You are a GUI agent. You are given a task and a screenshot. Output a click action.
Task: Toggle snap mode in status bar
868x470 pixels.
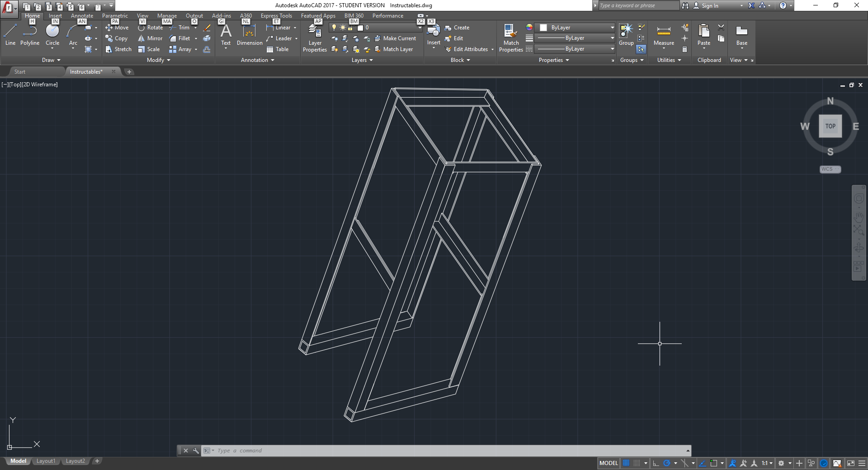point(637,463)
